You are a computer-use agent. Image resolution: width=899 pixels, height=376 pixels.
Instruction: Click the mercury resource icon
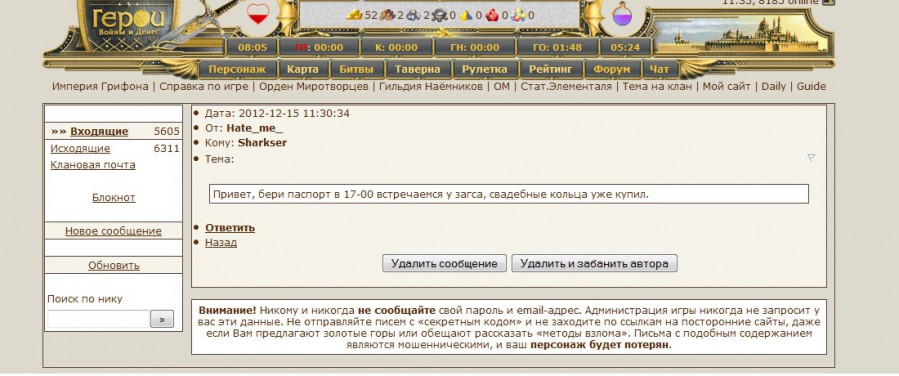[440, 15]
